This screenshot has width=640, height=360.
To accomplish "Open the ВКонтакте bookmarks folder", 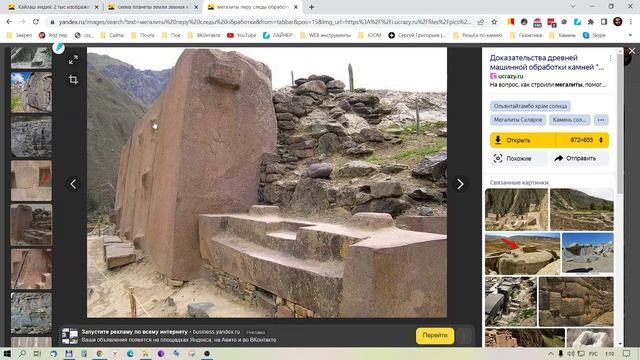I will point(204,36).
